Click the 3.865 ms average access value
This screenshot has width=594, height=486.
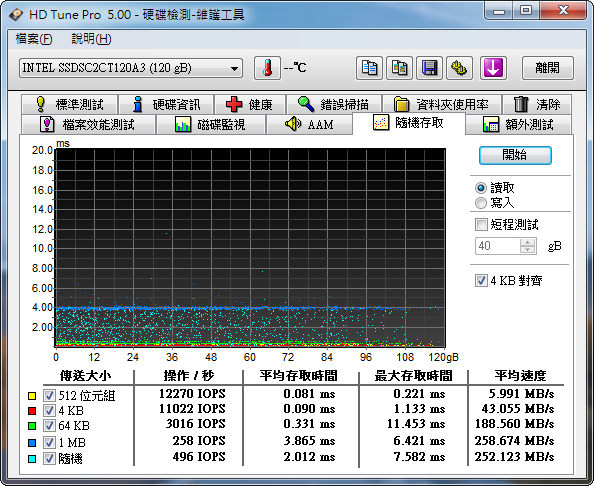click(x=309, y=441)
